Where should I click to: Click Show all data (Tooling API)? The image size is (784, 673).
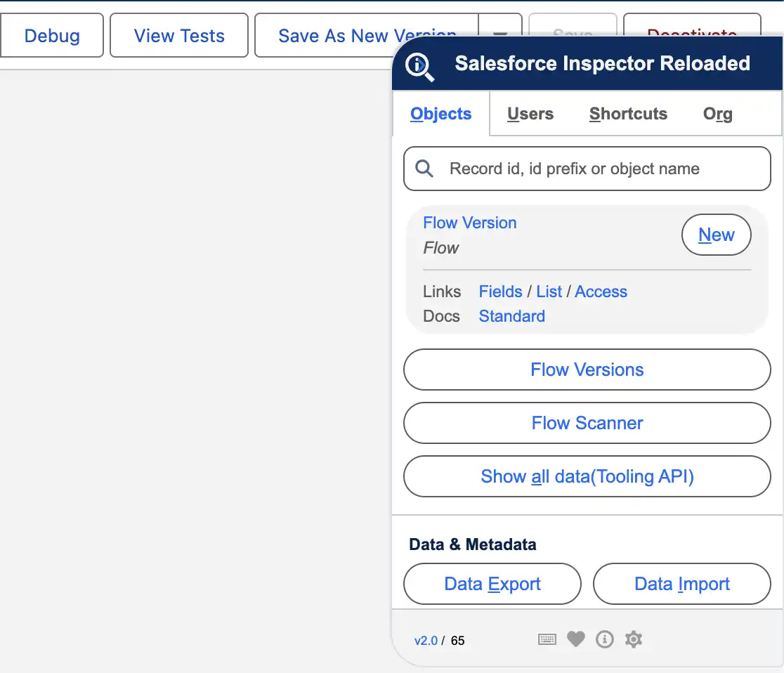pos(587,476)
